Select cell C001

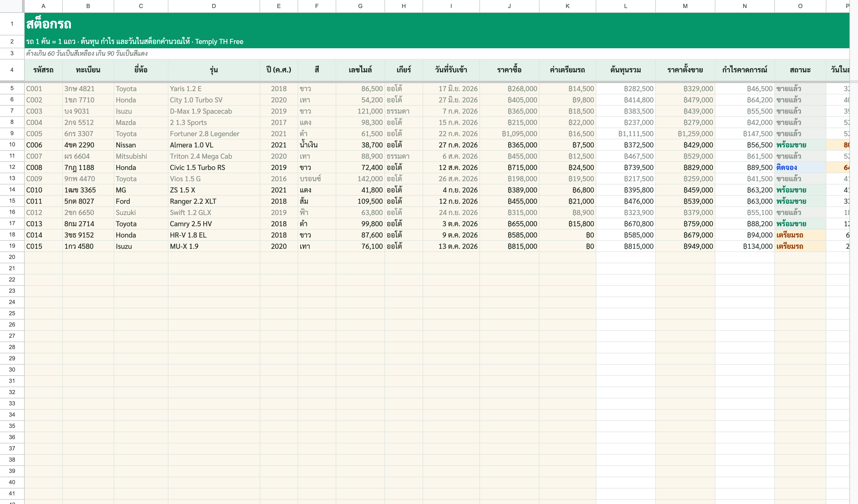[43, 88]
